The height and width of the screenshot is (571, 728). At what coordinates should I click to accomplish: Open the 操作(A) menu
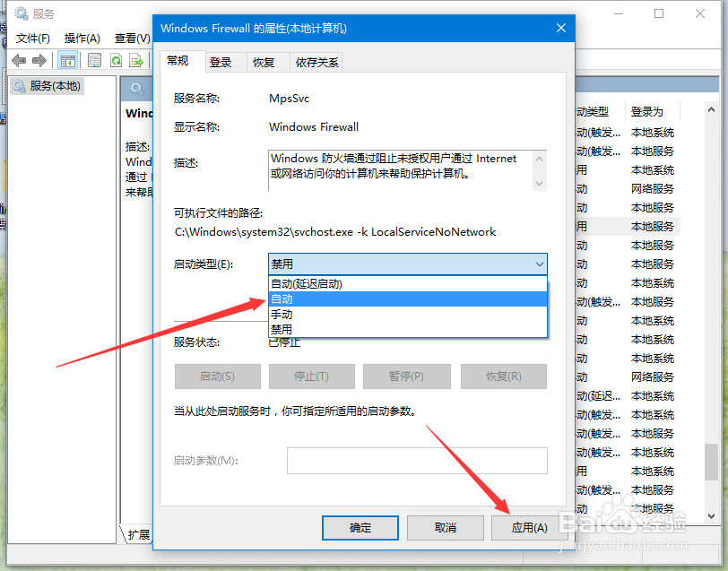click(x=82, y=38)
